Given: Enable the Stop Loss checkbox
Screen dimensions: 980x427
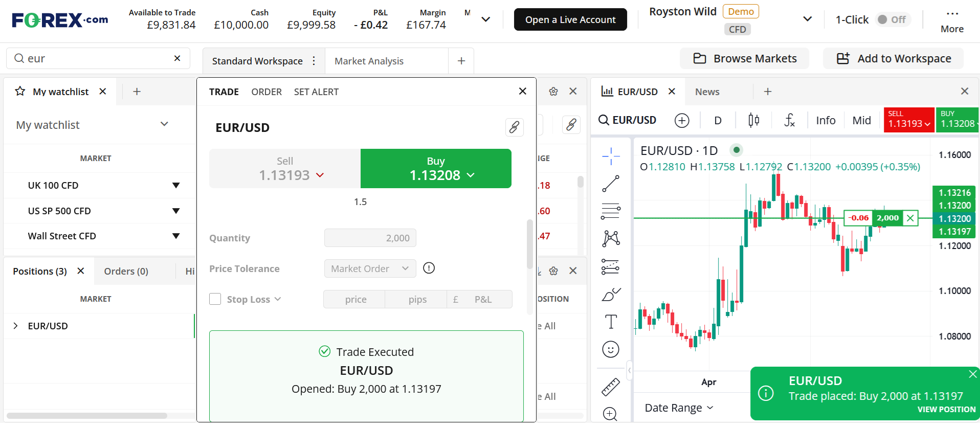Looking at the screenshot, I should (x=215, y=299).
